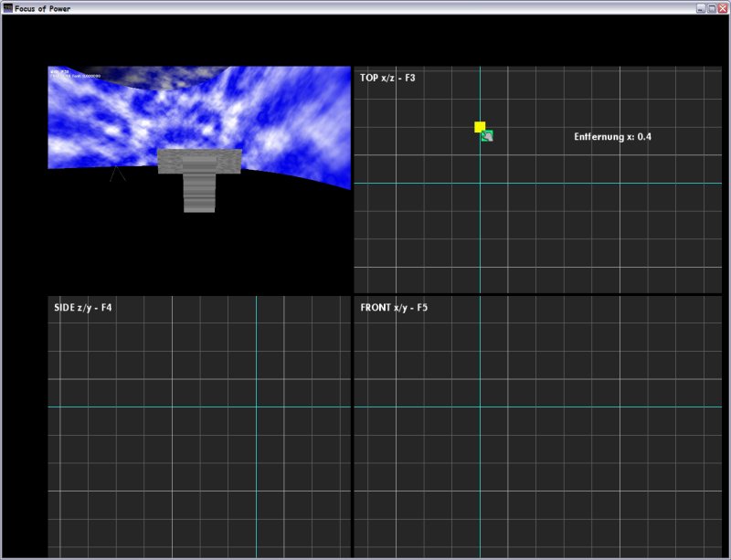Click the narrow lower stem of the gray block
Image resolution: width=731 pixels, height=560 pixels.
[x=199, y=193]
